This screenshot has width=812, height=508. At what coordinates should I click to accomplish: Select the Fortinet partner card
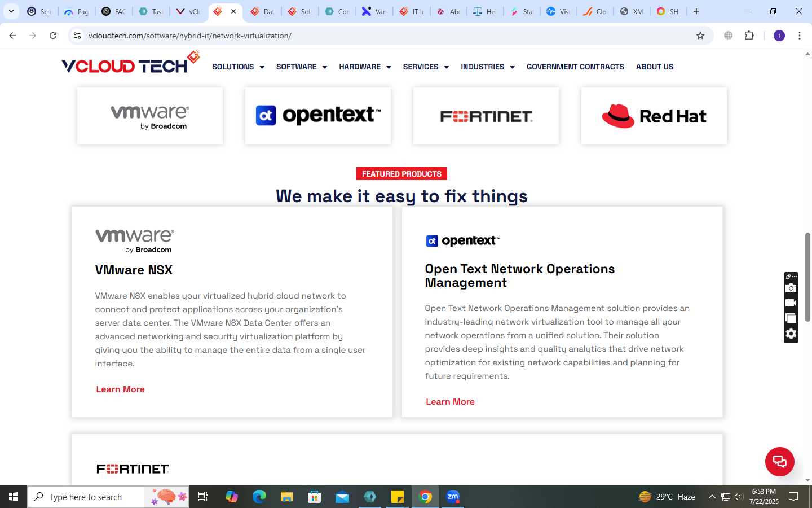click(x=486, y=116)
